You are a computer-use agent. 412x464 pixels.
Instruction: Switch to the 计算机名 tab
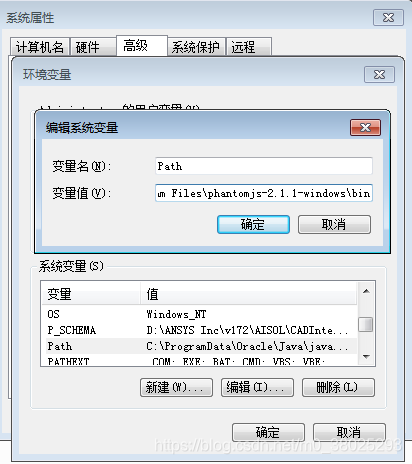click(x=40, y=47)
